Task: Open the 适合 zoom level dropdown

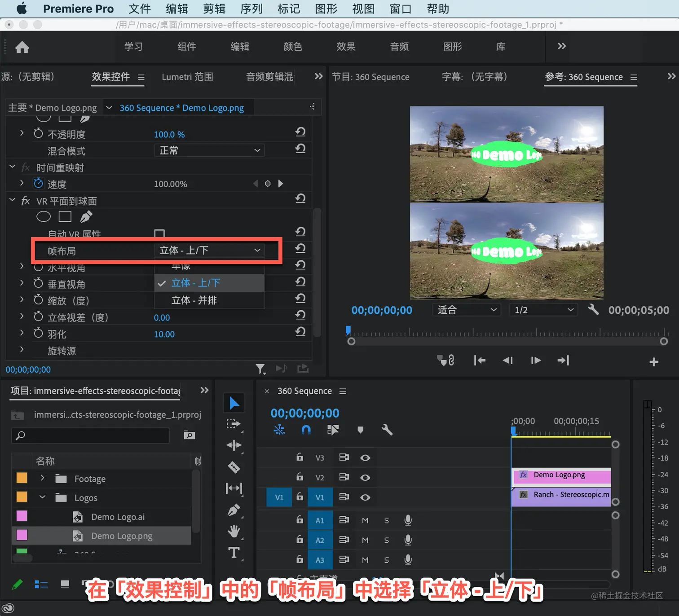Action: (467, 310)
